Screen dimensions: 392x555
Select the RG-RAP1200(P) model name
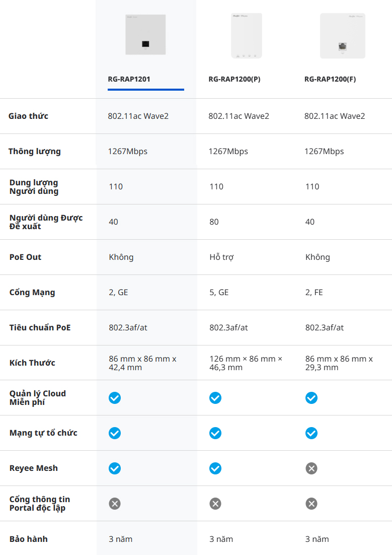click(234, 79)
